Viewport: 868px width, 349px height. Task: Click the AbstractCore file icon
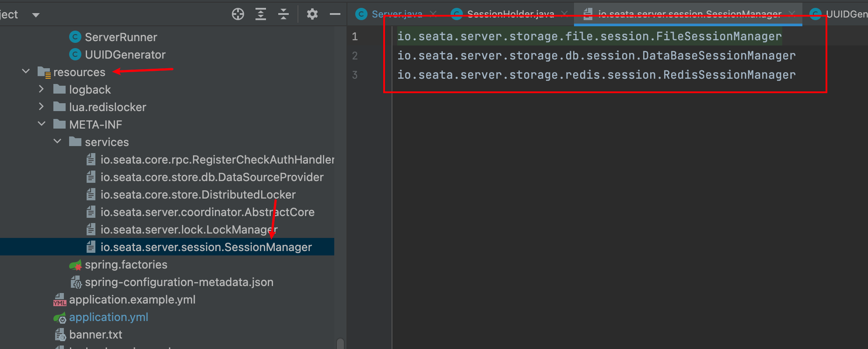[x=91, y=212]
